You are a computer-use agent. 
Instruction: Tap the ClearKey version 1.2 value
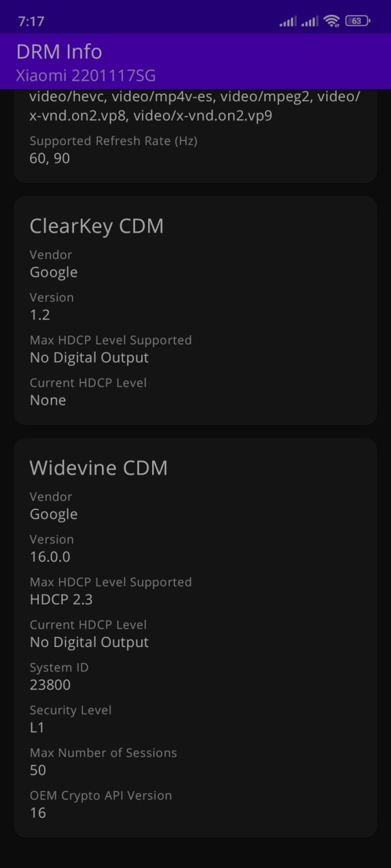pos(40,315)
